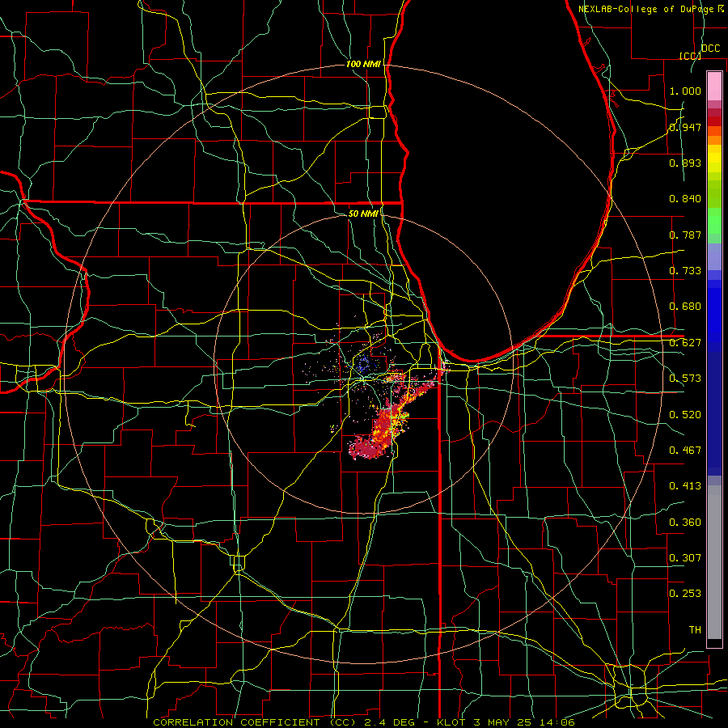Pick the gray segment of the color bar
Viewport: 728px width, 728px height.
714,562
